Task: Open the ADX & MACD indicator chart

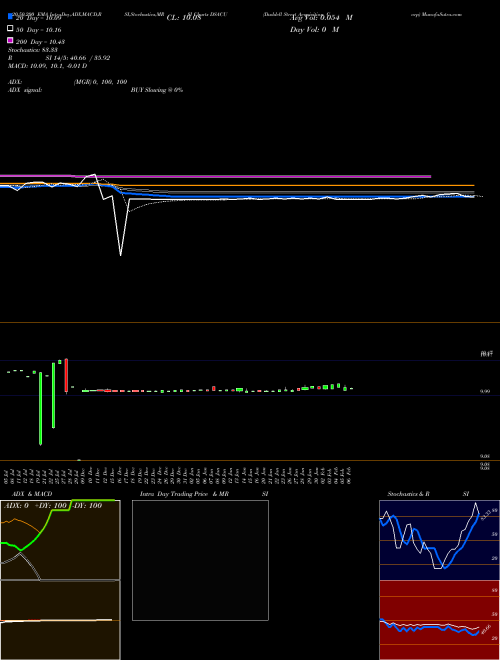Action: pyautogui.click(x=60, y=580)
